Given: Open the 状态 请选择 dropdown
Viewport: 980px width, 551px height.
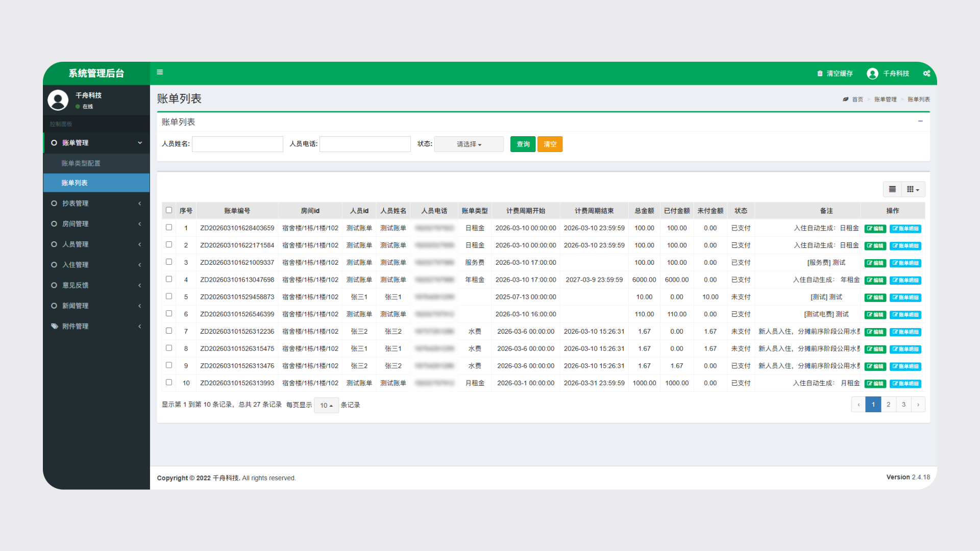Looking at the screenshot, I should click(469, 144).
